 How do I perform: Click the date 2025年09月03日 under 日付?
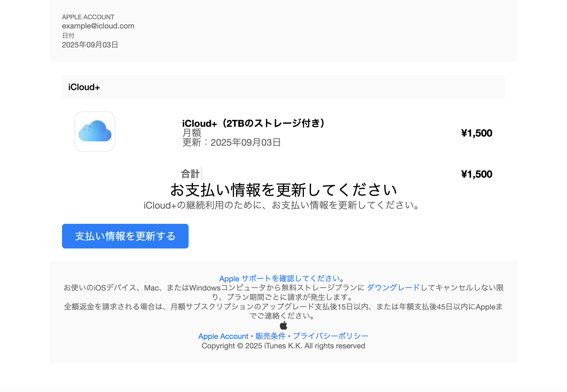(90, 45)
